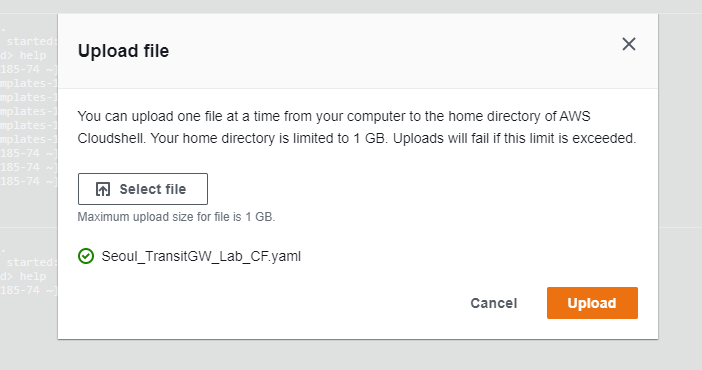Click the started: line in lower terminal
This screenshot has height=370, width=702.
(32, 262)
